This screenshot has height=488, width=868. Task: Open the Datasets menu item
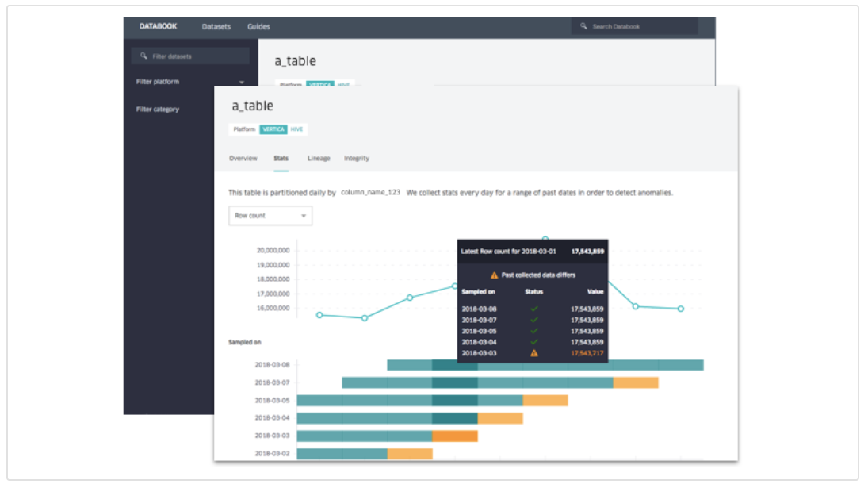tap(216, 27)
